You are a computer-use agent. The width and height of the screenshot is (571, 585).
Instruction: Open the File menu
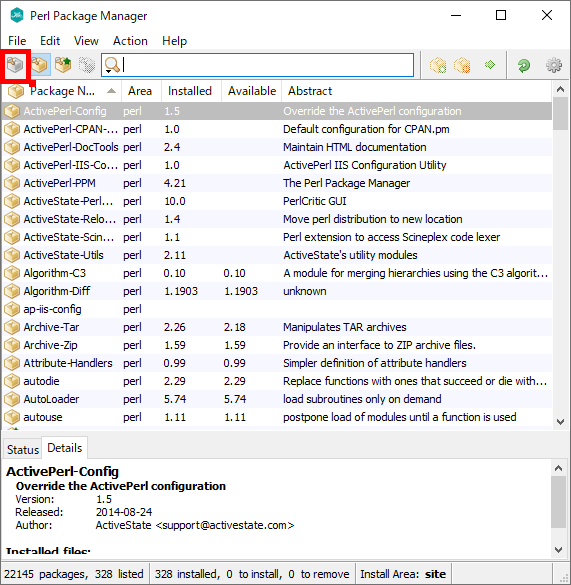(x=17, y=41)
